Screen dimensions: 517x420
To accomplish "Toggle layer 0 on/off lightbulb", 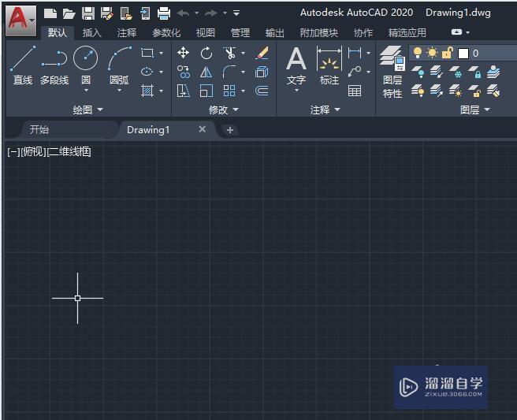I will click(418, 53).
